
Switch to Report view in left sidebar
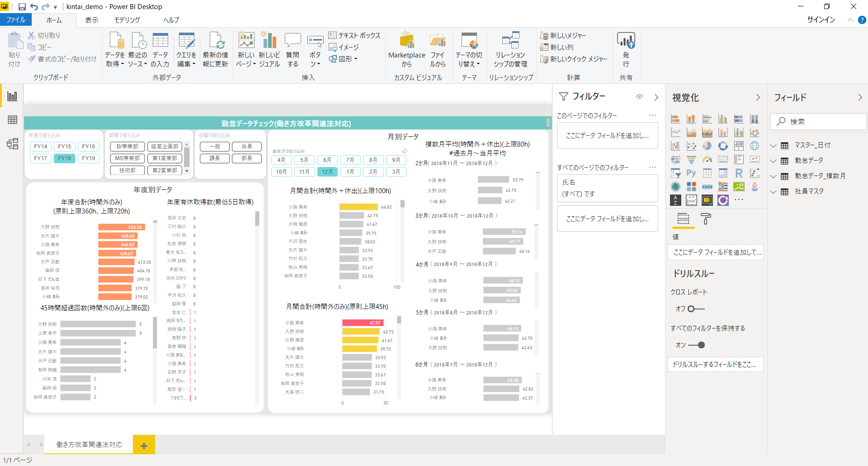pyautogui.click(x=12, y=96)
